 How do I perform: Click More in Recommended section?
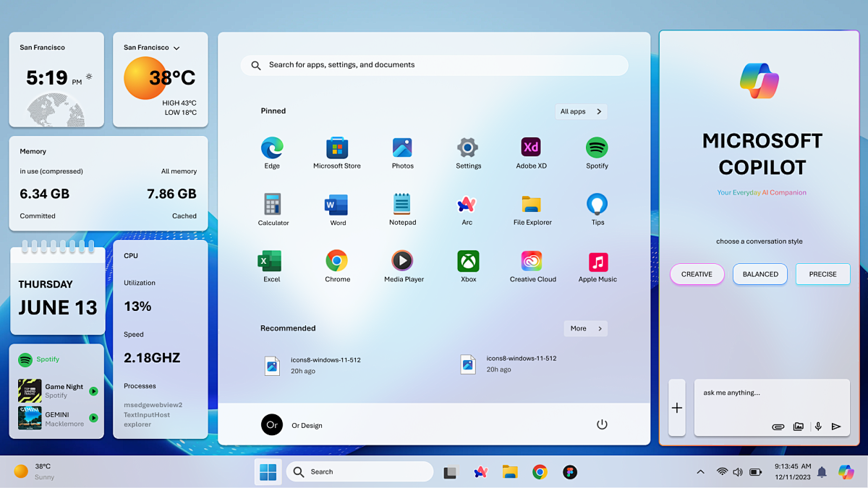[586, 328]
